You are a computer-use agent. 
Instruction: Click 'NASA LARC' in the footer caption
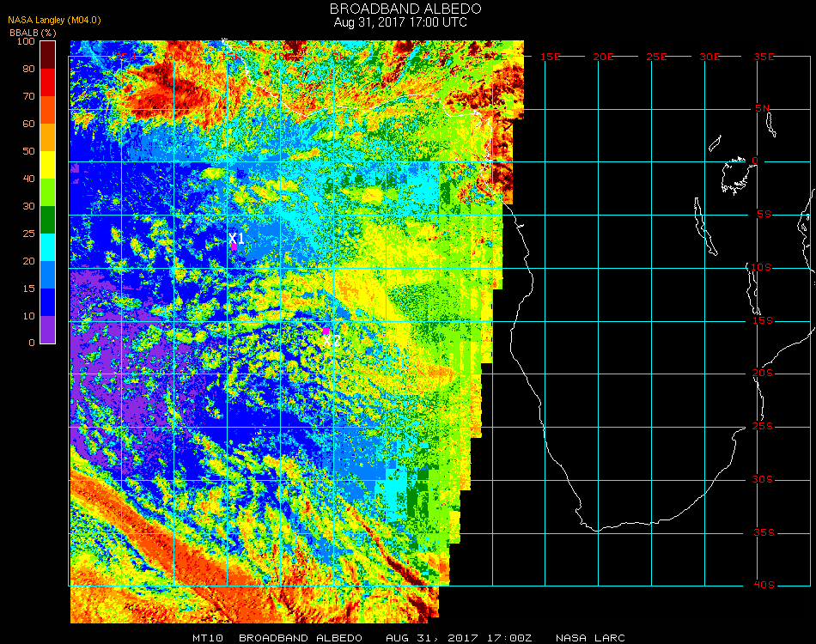coord(590,638)
